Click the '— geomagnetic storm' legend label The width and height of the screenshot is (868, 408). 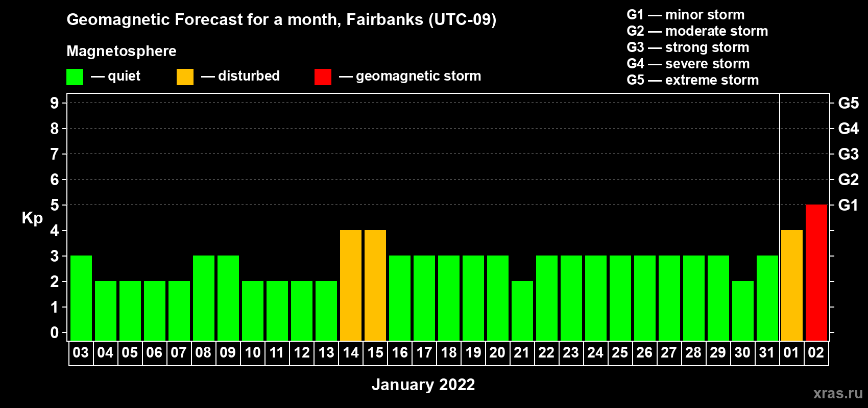tap(410, 76)
